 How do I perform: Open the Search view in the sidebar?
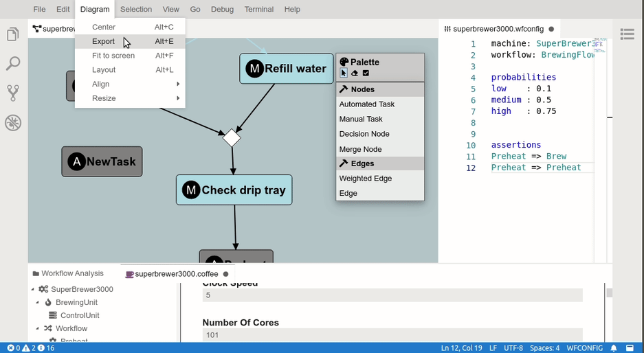(13, 64)
